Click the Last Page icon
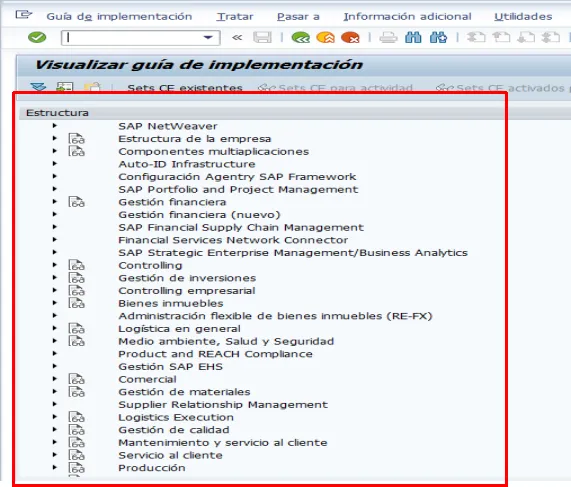The height and width of the screenshot is (487, 571). tap(551, 38)
